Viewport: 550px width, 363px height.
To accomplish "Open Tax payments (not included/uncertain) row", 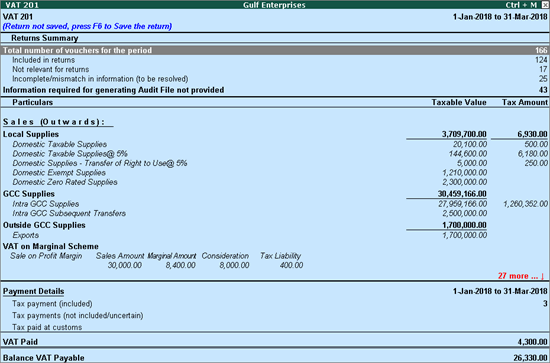I will (x=275, y=316).
